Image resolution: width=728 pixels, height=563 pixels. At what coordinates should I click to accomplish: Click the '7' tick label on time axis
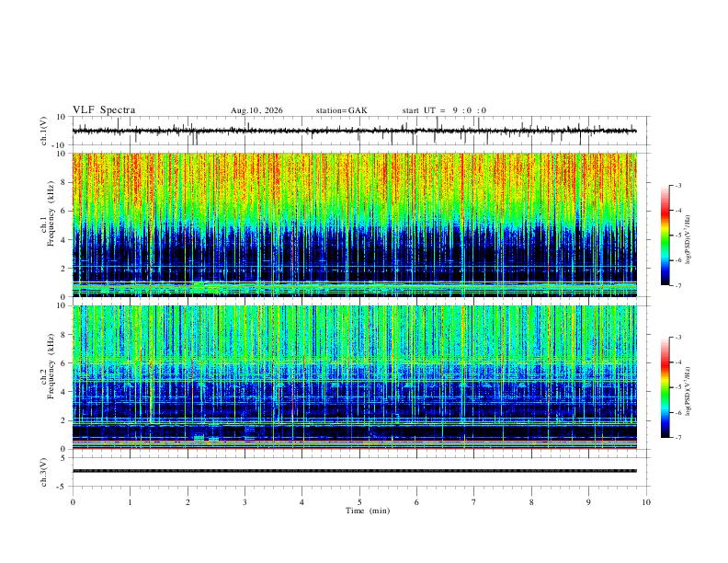coord(474,502)
